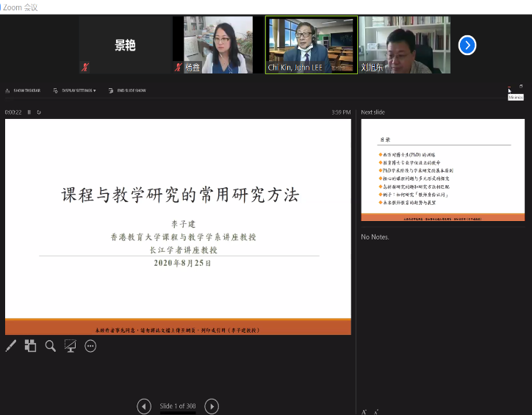Advance to the next slide arrow
This screenshot has width=532, height=415.
212,406
